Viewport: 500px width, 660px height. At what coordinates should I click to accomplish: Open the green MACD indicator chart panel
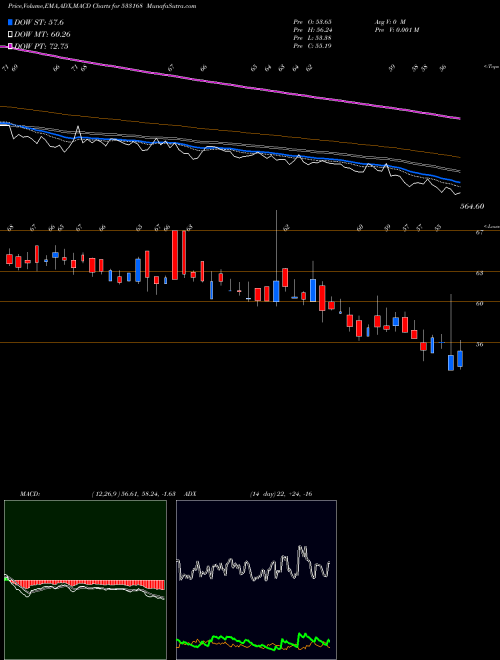point(85,580)
